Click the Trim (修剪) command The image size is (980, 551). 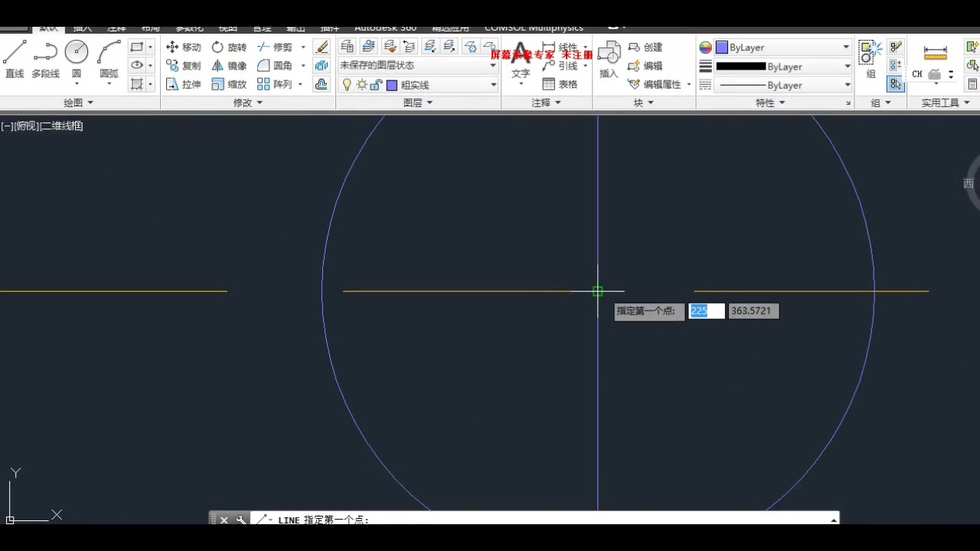click(x=276, y=47)
